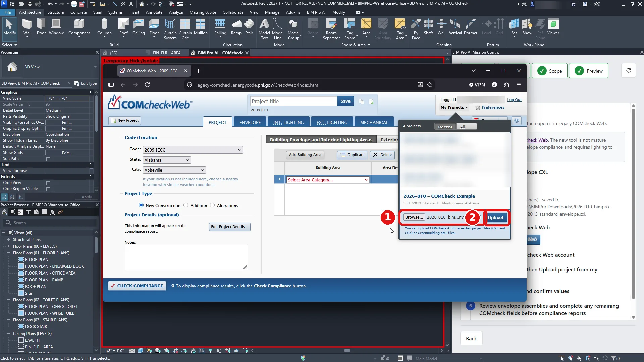Collapse Floor Plans (01 - FLOOR PLANS) node

tap(9, 253)
